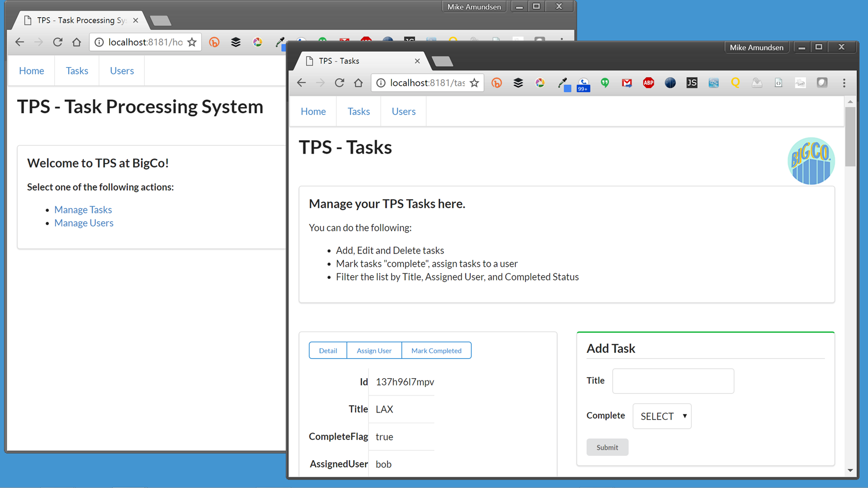Open new tab in background Home window
The height and width of the screenshot is (488, 868).
(160, 21)
